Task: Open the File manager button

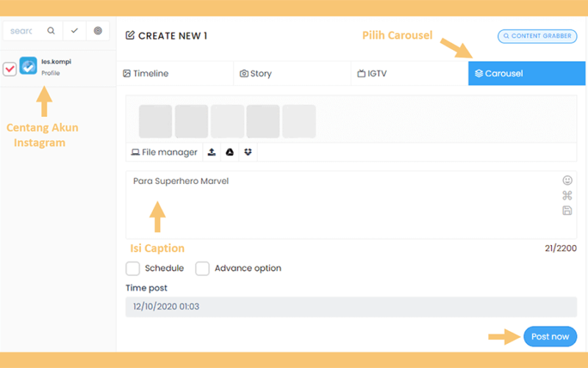Action: 164,152
